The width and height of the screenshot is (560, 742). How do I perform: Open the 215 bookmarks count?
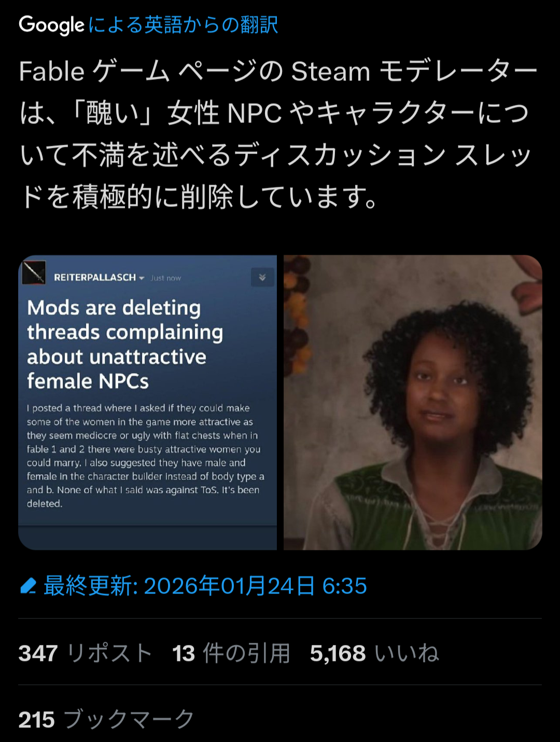[106, 719]
